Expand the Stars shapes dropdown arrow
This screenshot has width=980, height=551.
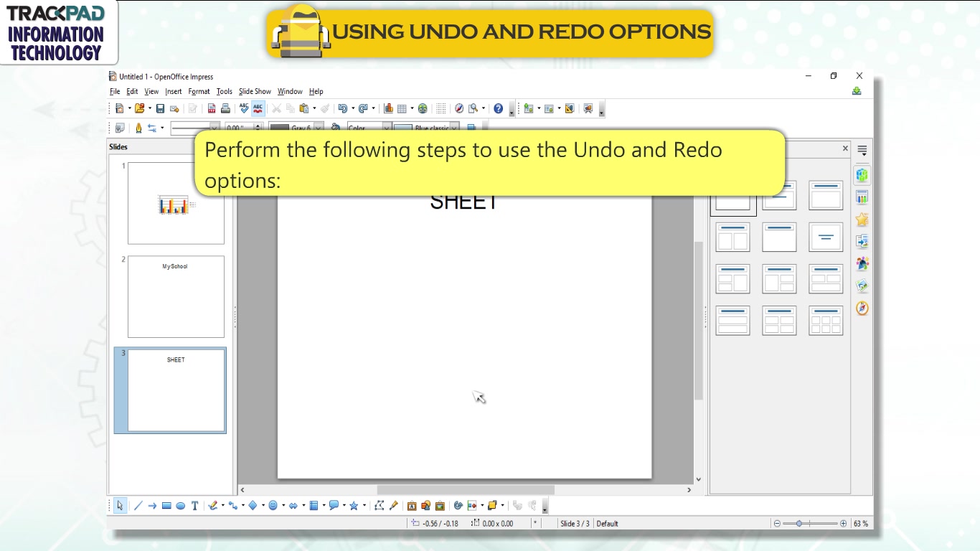(364, 506)
